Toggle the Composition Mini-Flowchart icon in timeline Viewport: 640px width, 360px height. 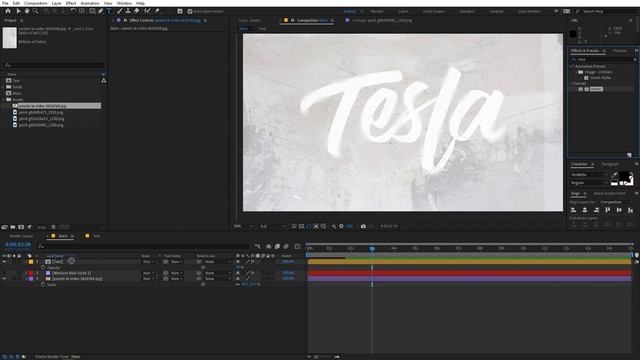click(x=258, y=247)
